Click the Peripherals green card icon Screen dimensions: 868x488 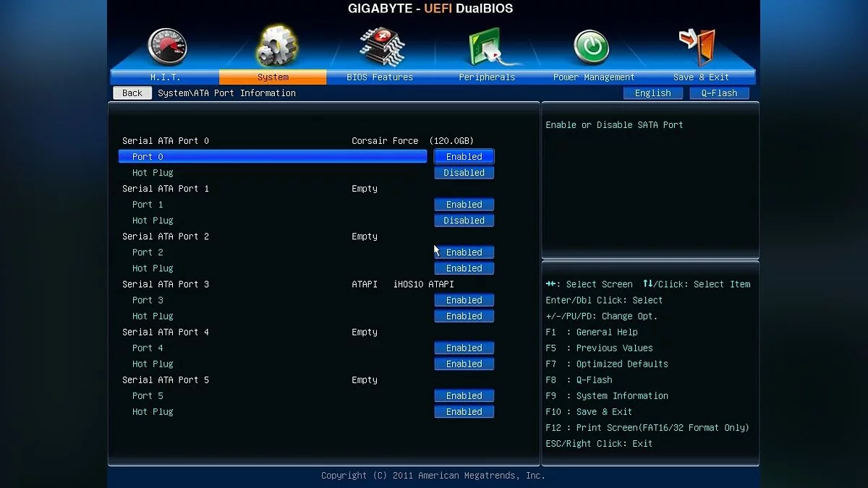click(487, 47)
